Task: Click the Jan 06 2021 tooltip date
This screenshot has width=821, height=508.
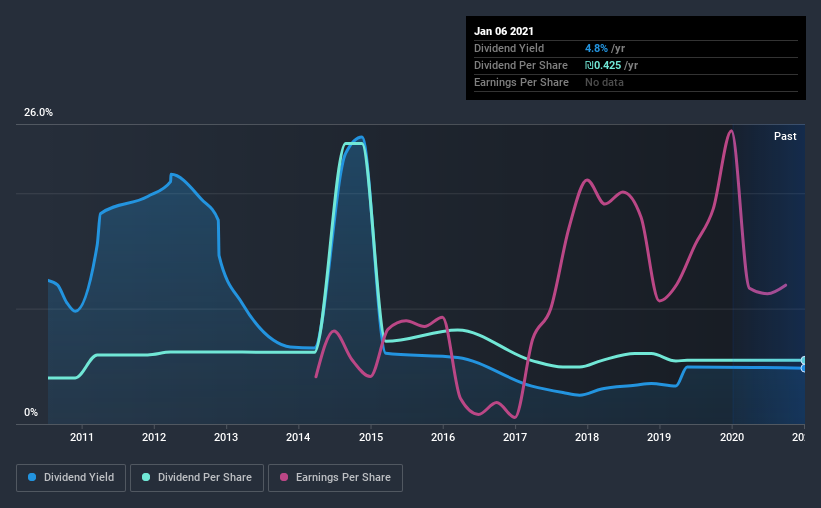Action: pos(504,31)
